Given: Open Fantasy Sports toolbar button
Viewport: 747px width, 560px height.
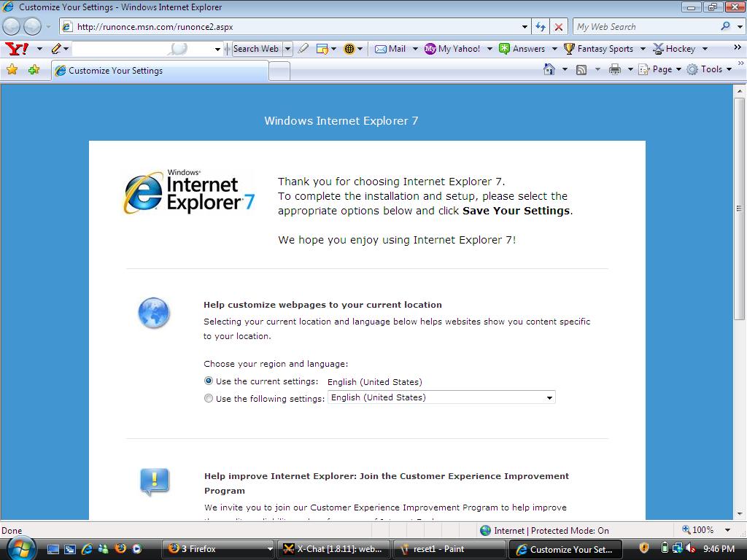Looking at the screenshot, I should click(598, 49).
